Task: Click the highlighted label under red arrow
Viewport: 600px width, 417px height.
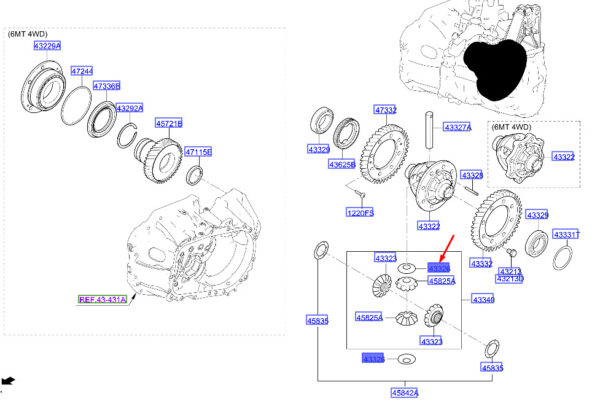Action: [x=439, y=267]
